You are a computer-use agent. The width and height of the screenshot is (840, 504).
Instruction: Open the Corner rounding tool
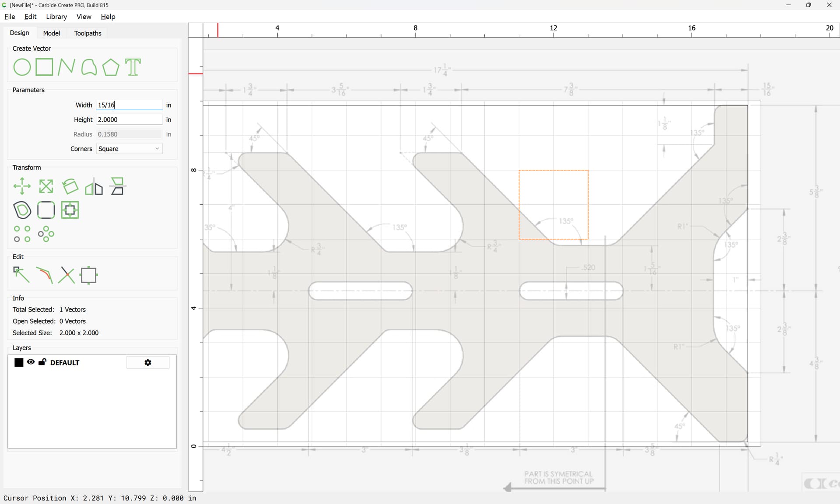(46, 210)
